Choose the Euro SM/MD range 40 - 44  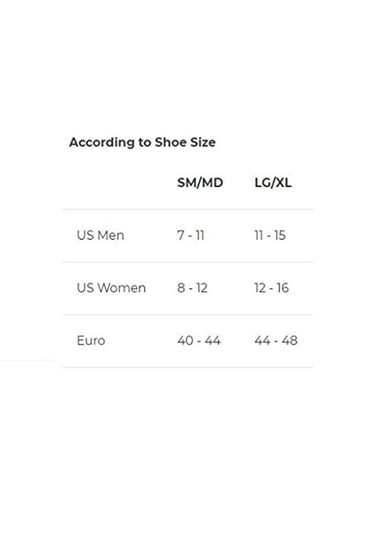pos(198,341)
